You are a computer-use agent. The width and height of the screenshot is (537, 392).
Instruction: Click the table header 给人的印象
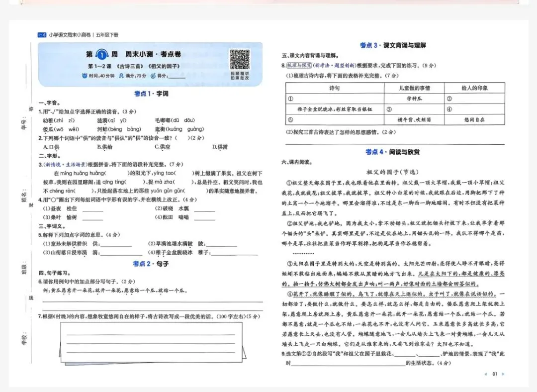(x=475, y=88)
